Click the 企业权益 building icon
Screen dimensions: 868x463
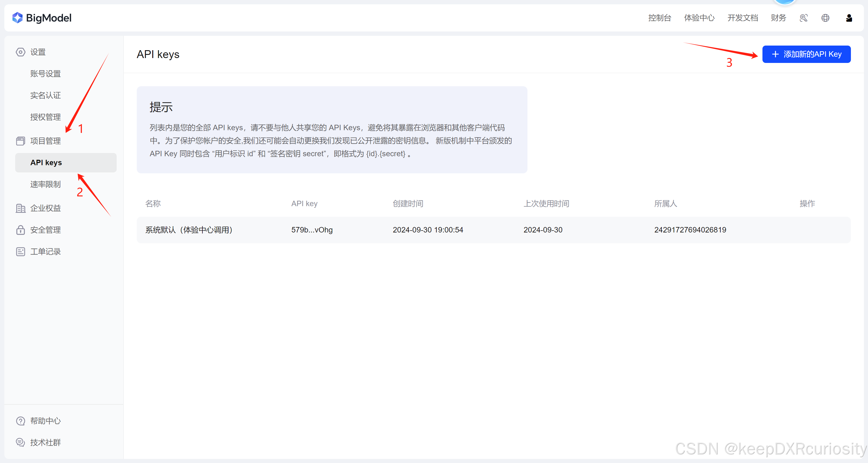(21, 208)
